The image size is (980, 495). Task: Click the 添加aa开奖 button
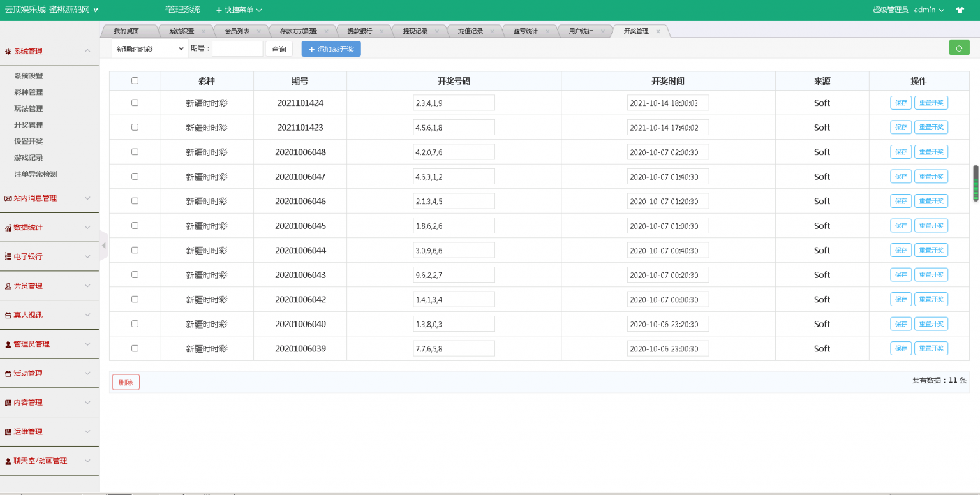pyautogui.click(x=331, y=49)
